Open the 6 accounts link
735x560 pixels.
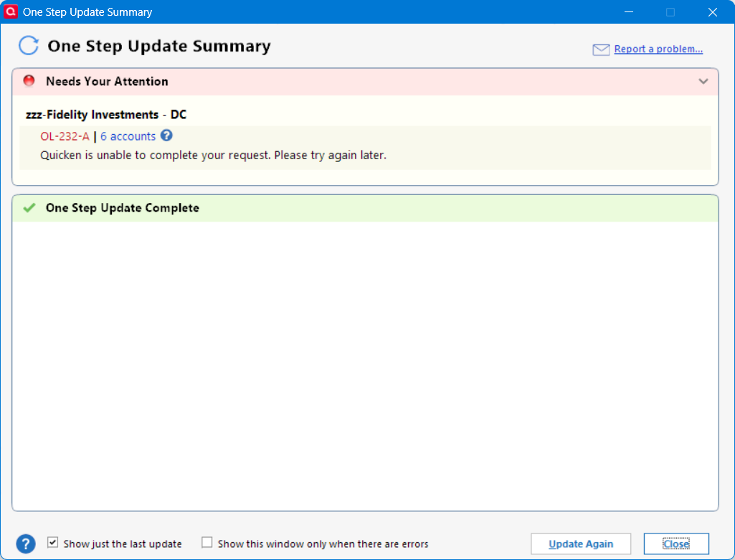tap(128, 136)
